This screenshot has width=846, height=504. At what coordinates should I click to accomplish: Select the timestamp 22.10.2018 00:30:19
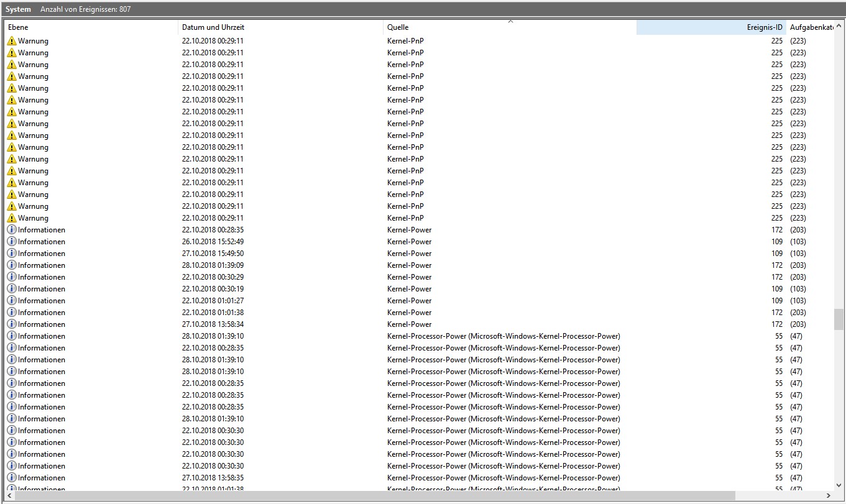pyautogui.click(x=213, y=289)
